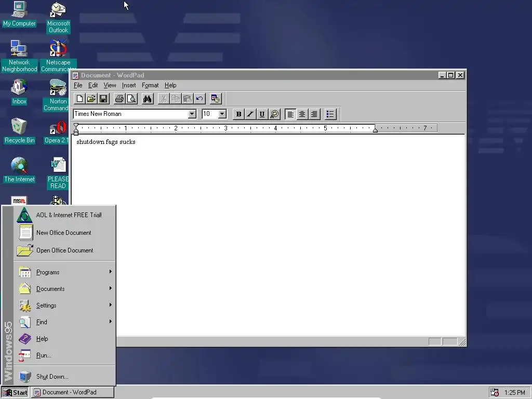
Task: Click the Cut scissors icon
Action: point(164,99)
